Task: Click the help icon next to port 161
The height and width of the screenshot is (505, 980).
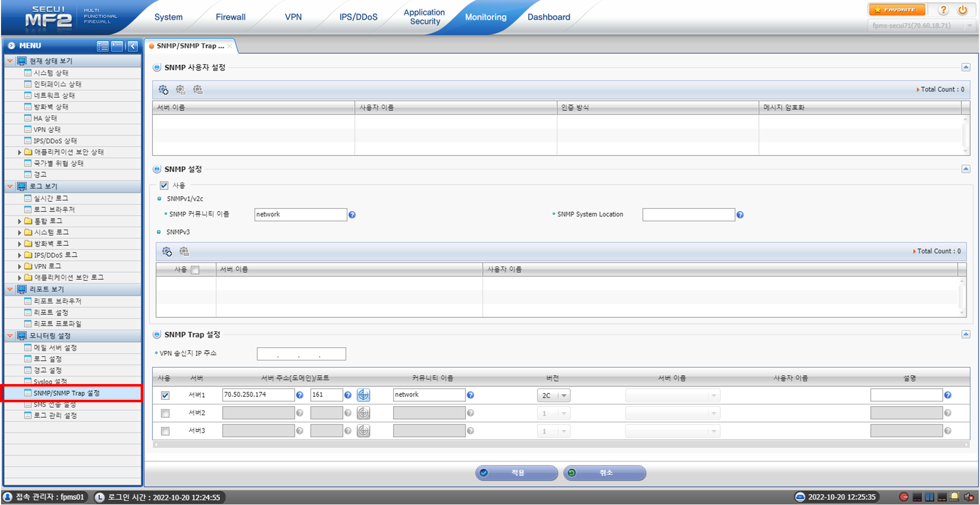Action: click(x=348, y=395)
